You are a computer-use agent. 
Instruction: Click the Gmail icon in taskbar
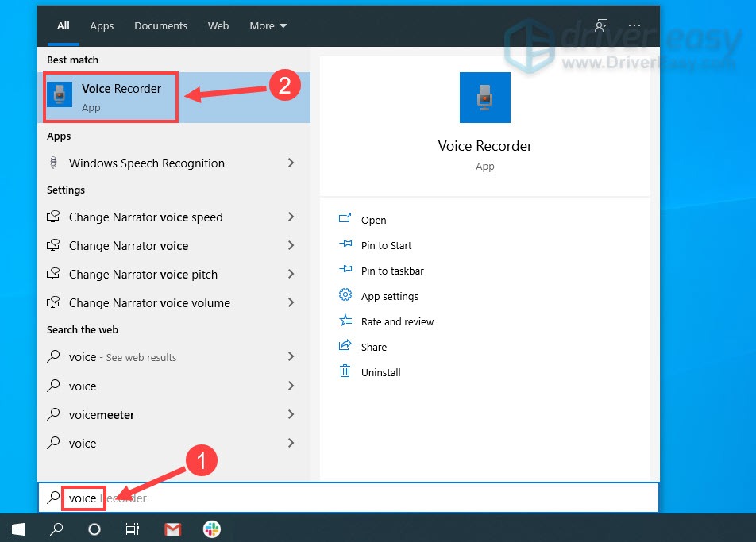coord(172,529)
